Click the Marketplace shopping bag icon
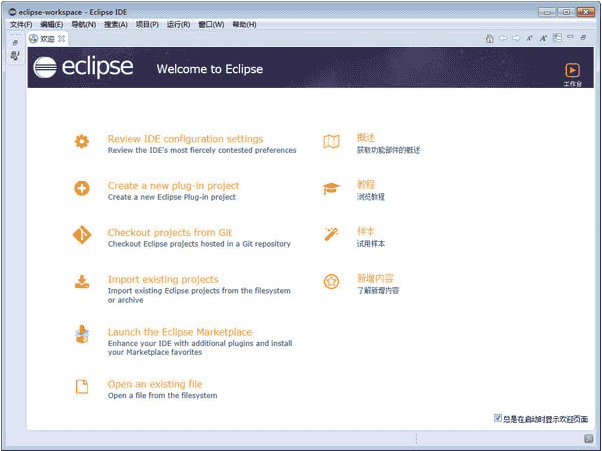 pyautogui.click(x=82, y=336)
